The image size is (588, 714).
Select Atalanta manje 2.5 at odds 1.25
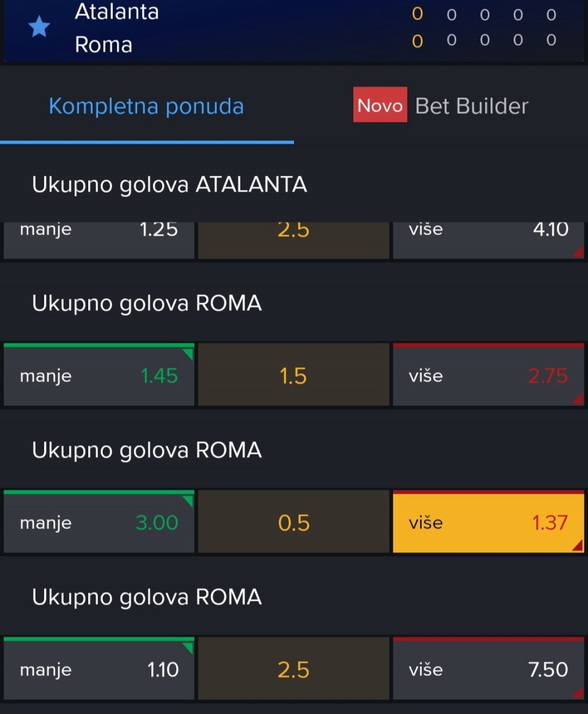point(99,239)
